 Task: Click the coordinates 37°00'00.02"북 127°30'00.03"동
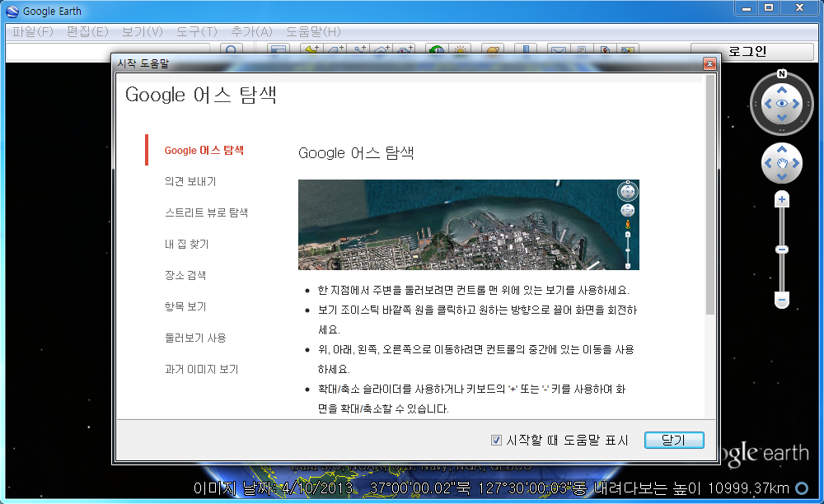pos(478,488)
